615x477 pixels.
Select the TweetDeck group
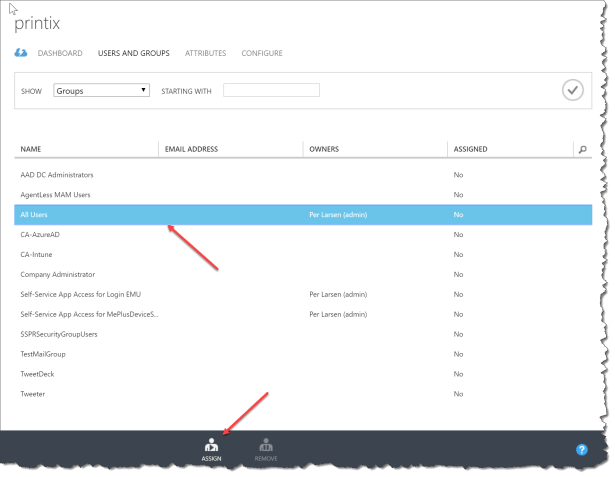coord(37,374)
